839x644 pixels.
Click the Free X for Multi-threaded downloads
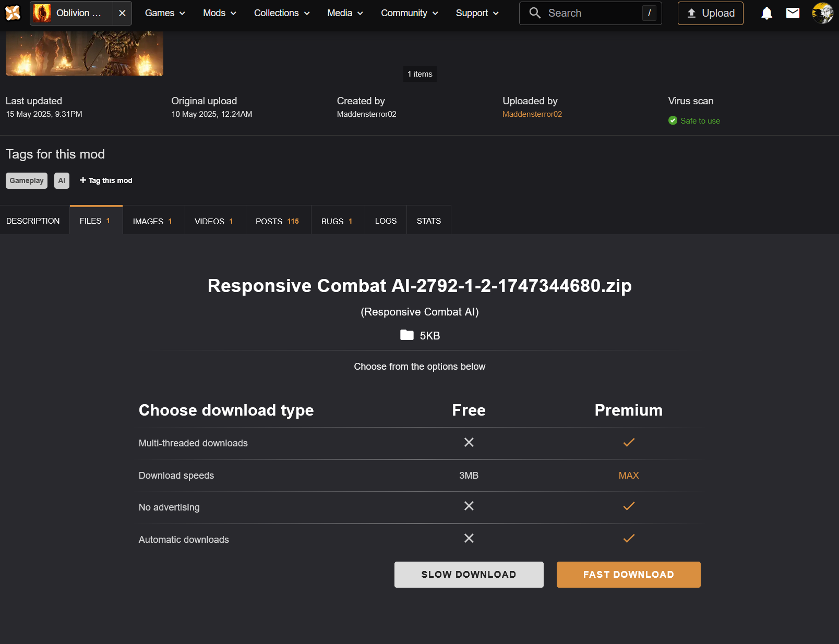[x=469, y=442]
